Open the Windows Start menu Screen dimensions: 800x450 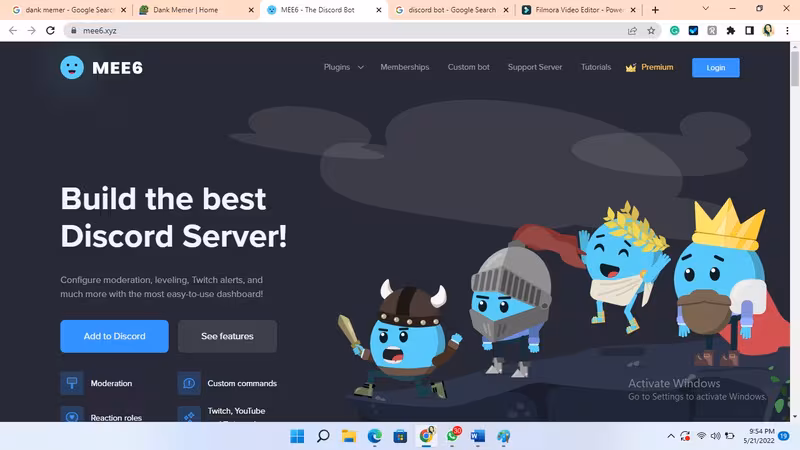click(297, 436)
